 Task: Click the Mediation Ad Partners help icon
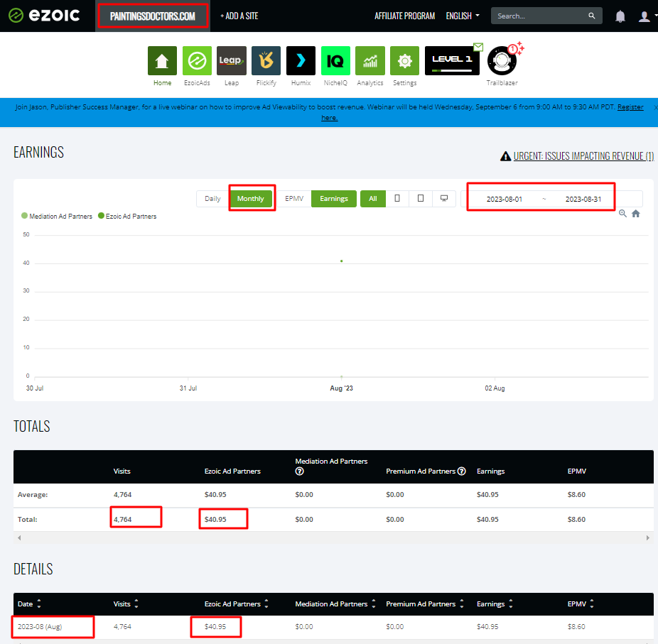299,471
